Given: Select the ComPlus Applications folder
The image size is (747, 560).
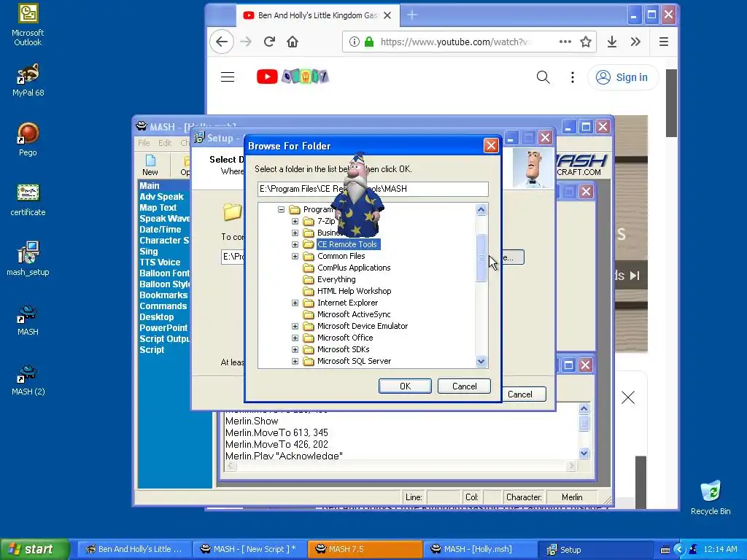Looking at the screenshot, I should pyautogui.click(x=354, y=268).
